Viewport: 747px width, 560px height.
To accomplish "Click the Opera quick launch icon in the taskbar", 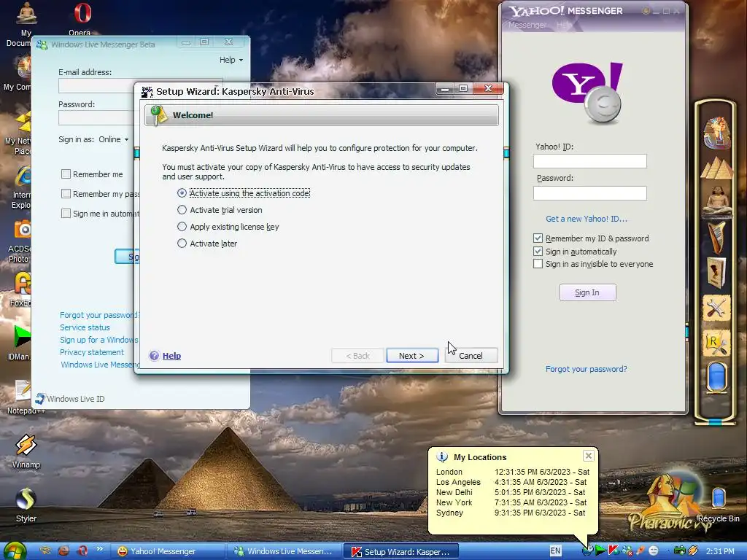I will [x=82, y=551].
